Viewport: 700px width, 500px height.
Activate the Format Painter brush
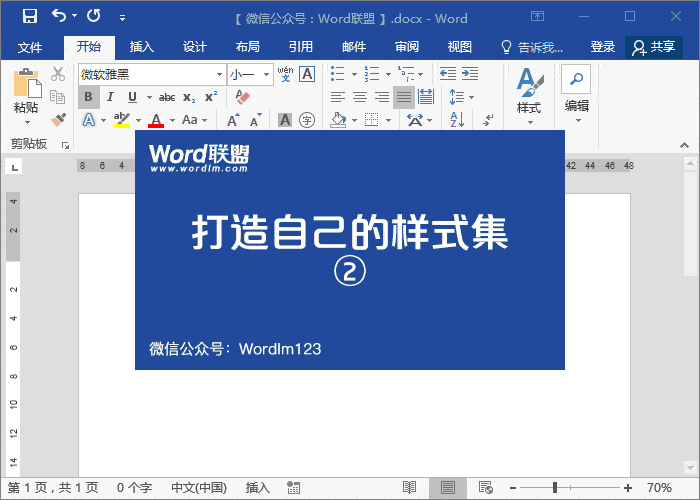58,119
